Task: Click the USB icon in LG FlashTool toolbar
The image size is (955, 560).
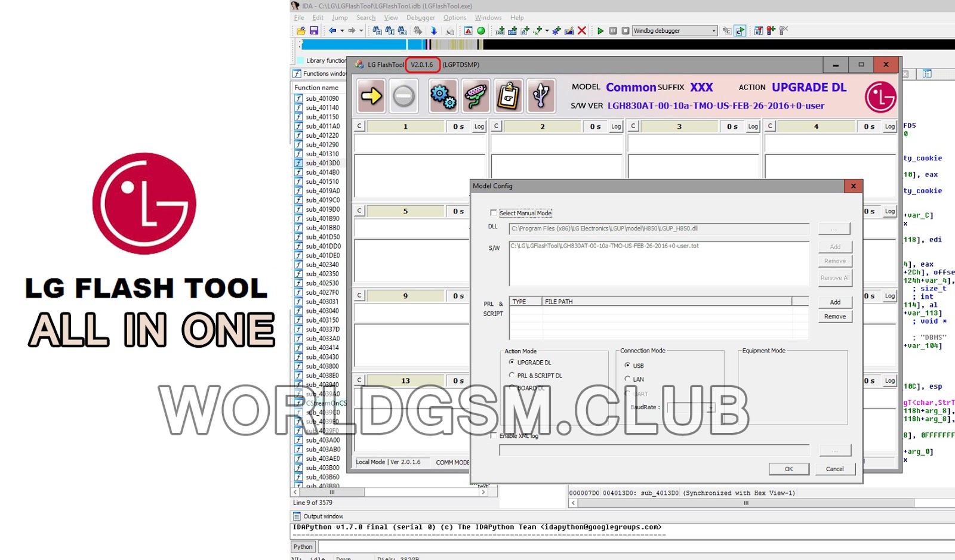Action: point(541,95)
